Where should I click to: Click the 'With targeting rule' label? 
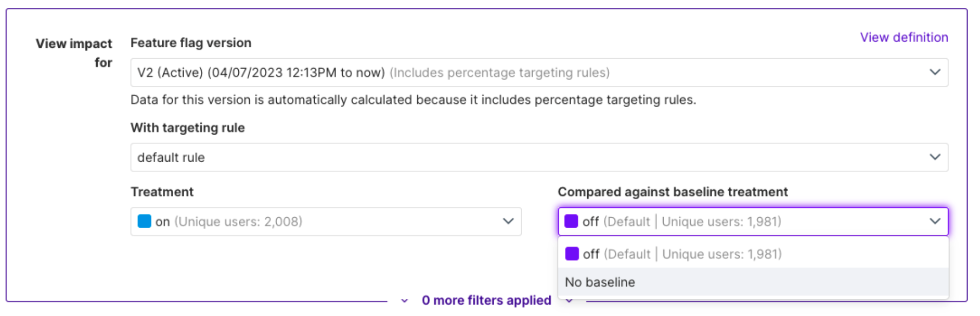point(188,128)
